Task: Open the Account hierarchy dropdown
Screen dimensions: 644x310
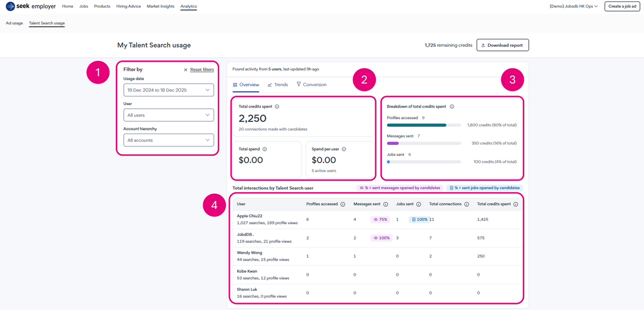Action: tap(169, 140)
